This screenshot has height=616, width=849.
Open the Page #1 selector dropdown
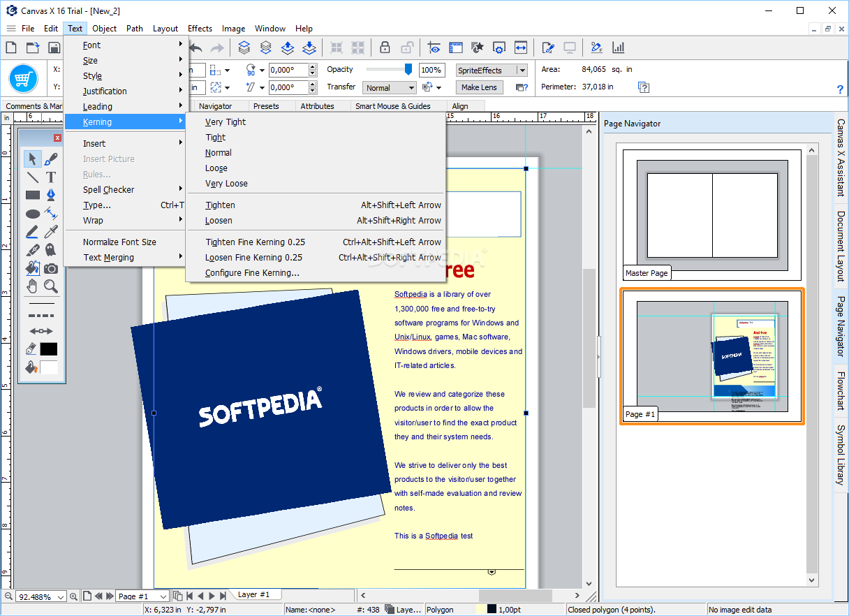point(143,596)
